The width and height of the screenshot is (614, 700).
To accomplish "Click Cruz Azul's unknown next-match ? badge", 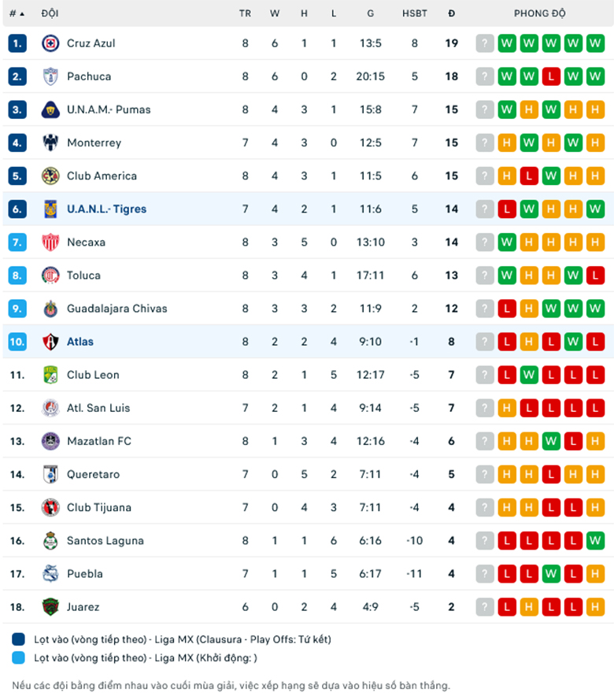I will click(x=485, y=43).
